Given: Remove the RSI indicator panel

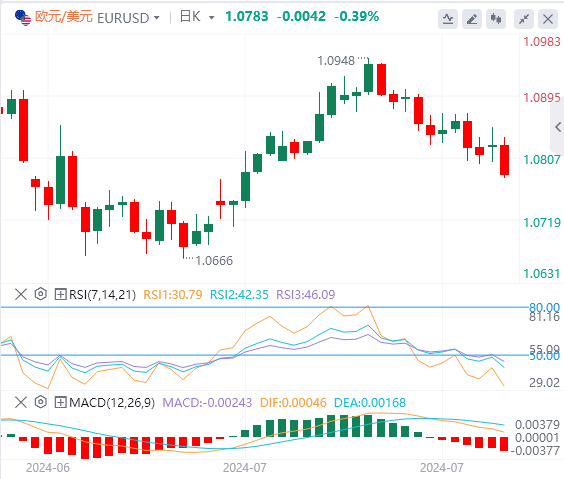Looking at the screenshot, I should 21,294.
